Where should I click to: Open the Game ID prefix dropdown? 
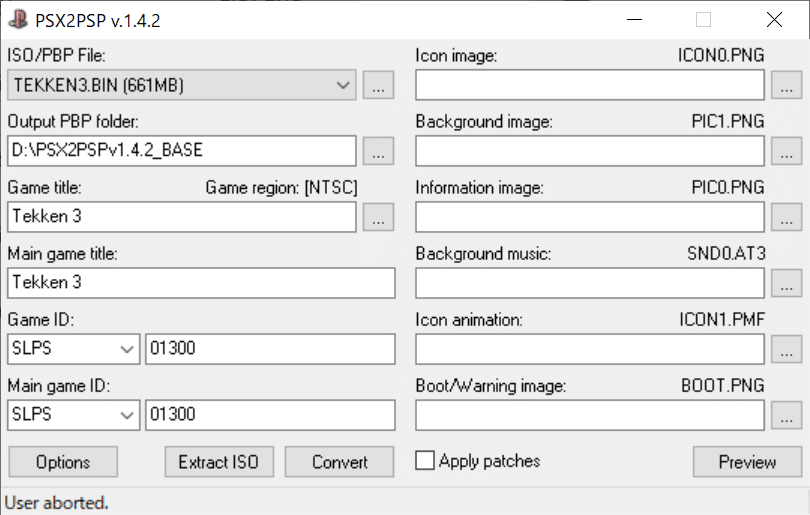127,349
